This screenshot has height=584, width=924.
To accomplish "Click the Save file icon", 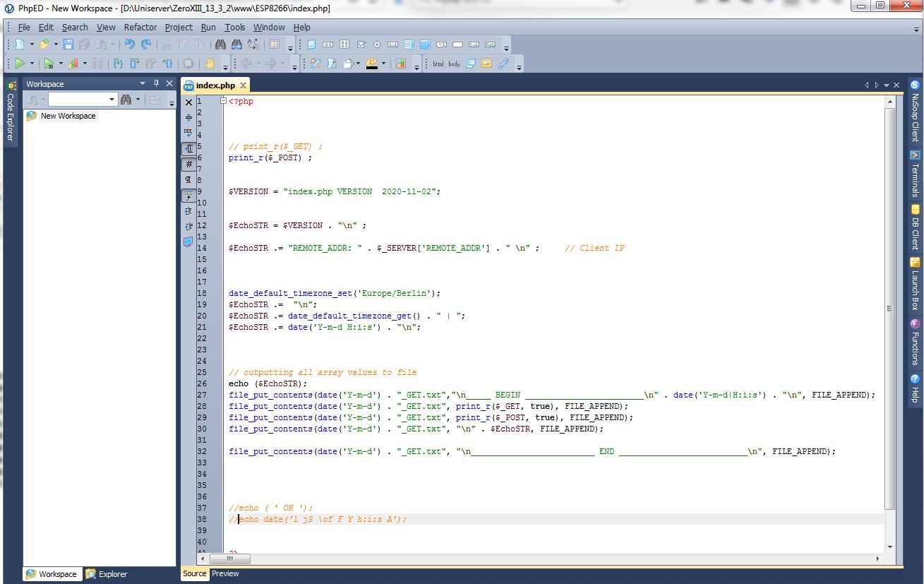I will tap(68, 44).
